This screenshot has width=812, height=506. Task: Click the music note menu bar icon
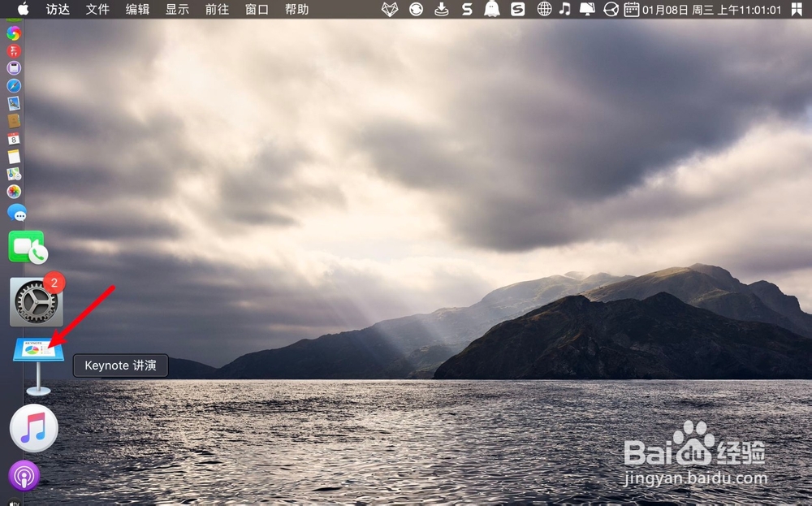565,9
